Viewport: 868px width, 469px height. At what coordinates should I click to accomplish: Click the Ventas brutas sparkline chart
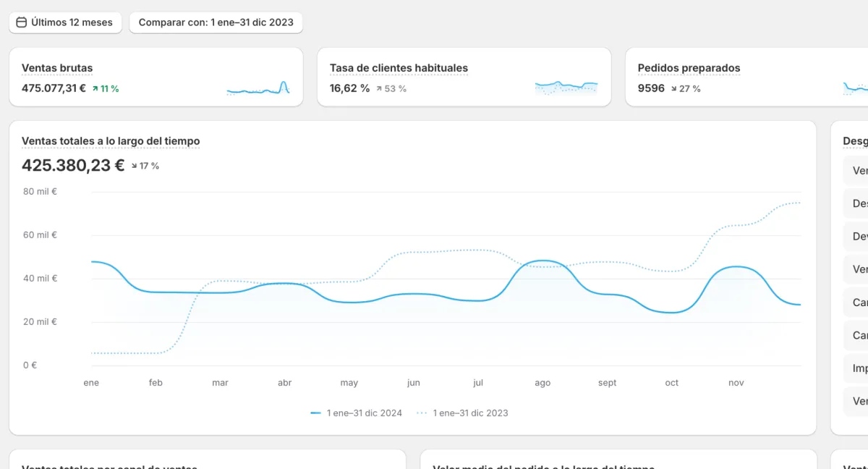pos(258,89)
